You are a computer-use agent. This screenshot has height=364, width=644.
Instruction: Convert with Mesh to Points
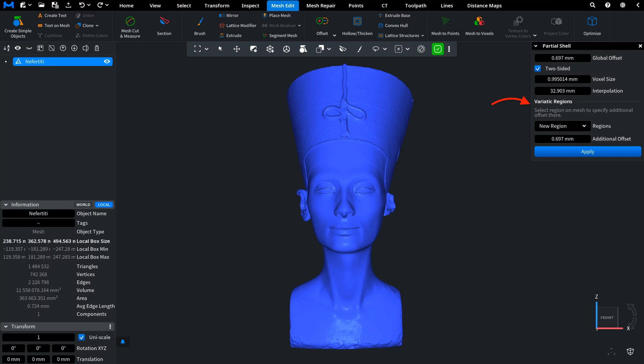(x=445, y=26)
